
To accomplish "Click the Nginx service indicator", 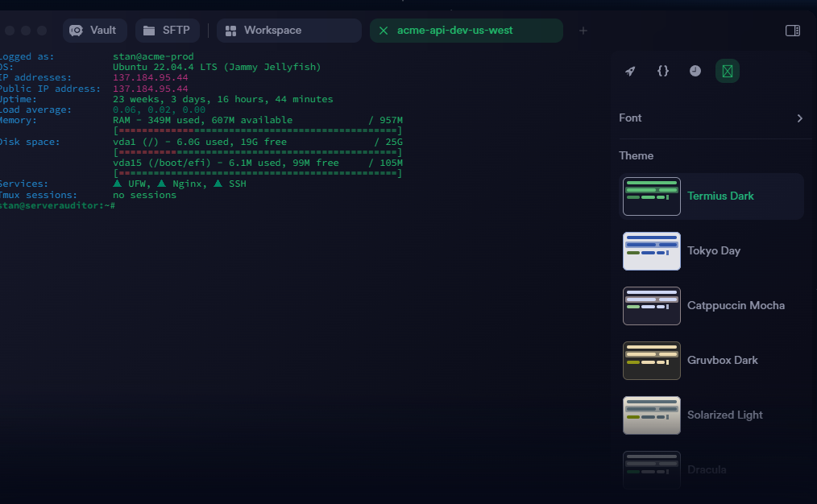I will point(181,184).
